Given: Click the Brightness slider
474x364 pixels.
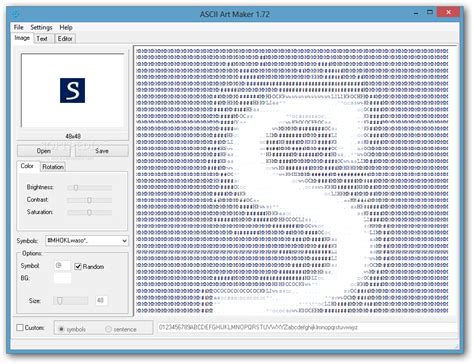Looking at the screenshot, I should click(90, 188).
